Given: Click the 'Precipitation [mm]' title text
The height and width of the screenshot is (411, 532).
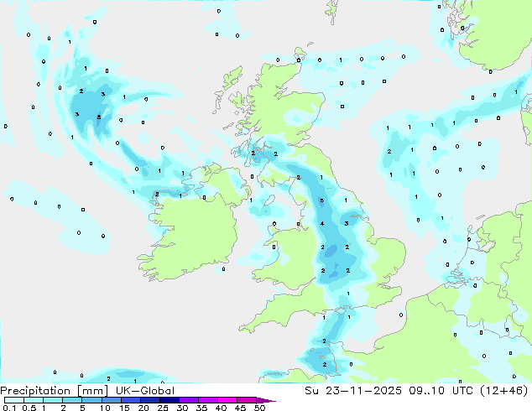Looking at the screenshot, I should point(55,391).
